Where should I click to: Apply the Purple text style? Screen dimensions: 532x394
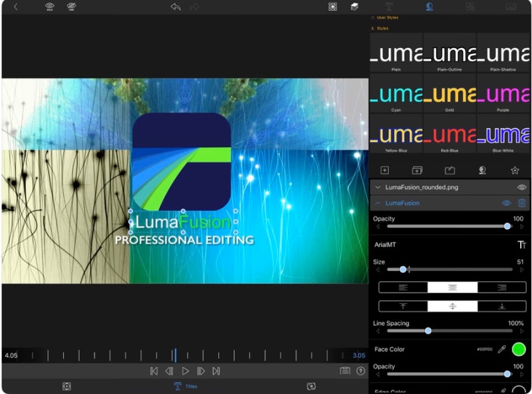[x=503, y=93]
